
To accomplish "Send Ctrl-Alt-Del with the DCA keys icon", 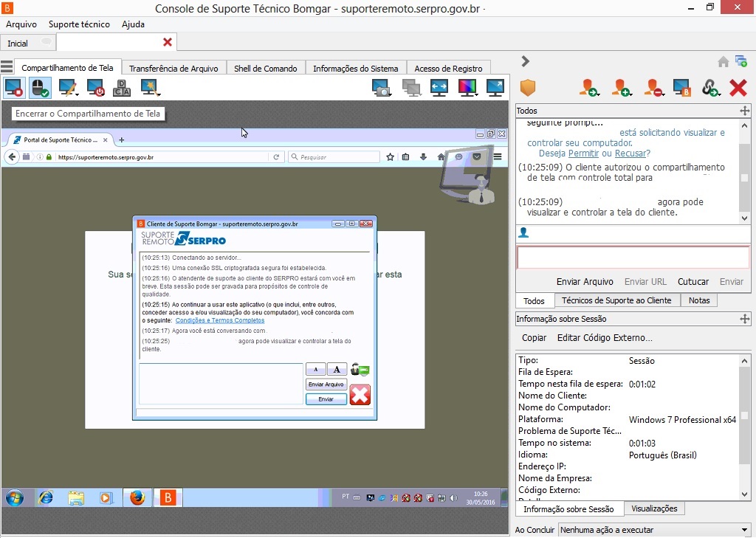I will (x=122, y=88).
